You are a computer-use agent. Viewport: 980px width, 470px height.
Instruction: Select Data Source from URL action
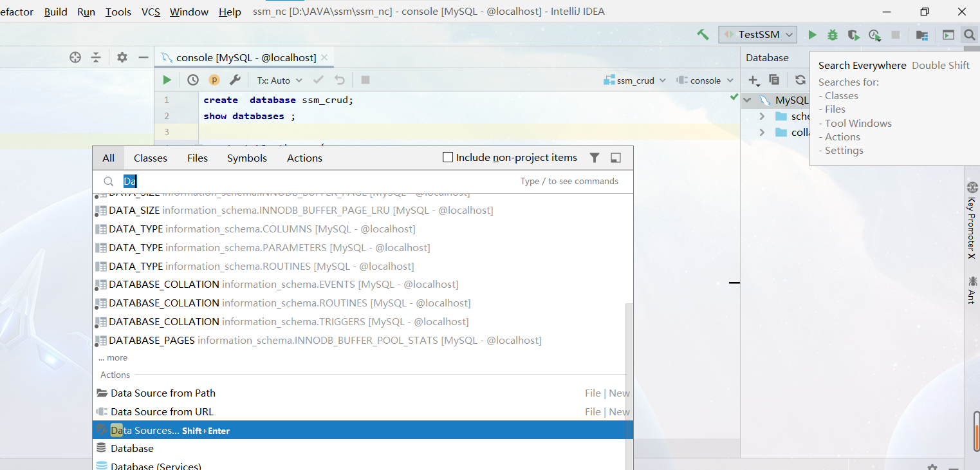pyautogui.click(x=363, y=411)
